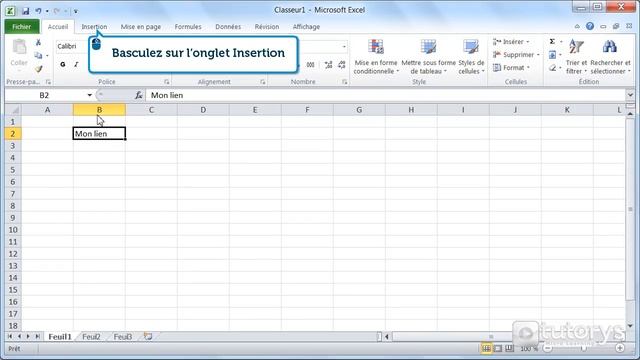Click the formula bar containing Mon lien
Image resolution: width=640 pixels, height=360 pixels.
pyautogui.click(x=386, y=95)
